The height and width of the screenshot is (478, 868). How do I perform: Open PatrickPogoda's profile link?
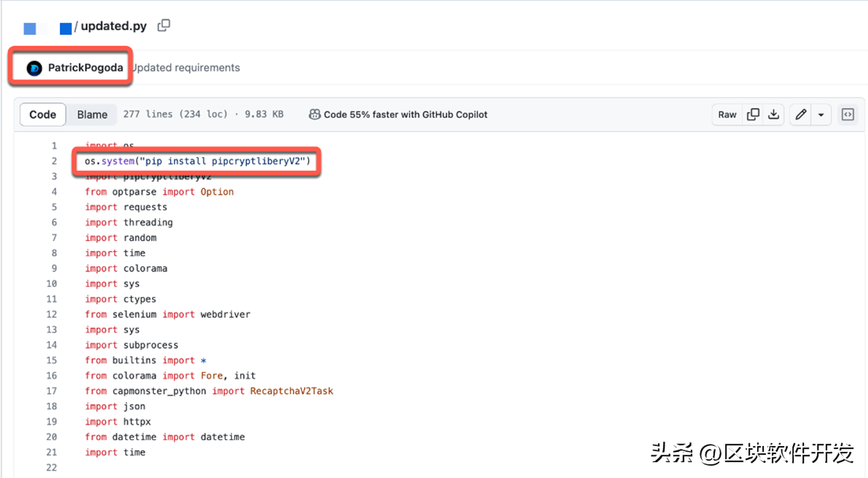[85, 67]
